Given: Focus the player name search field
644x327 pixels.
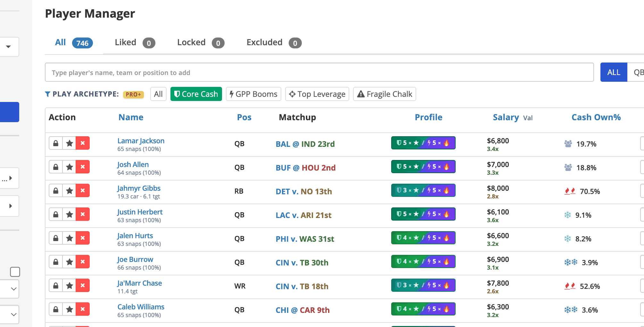Looking at the screenshot, I should coord(319,72).
